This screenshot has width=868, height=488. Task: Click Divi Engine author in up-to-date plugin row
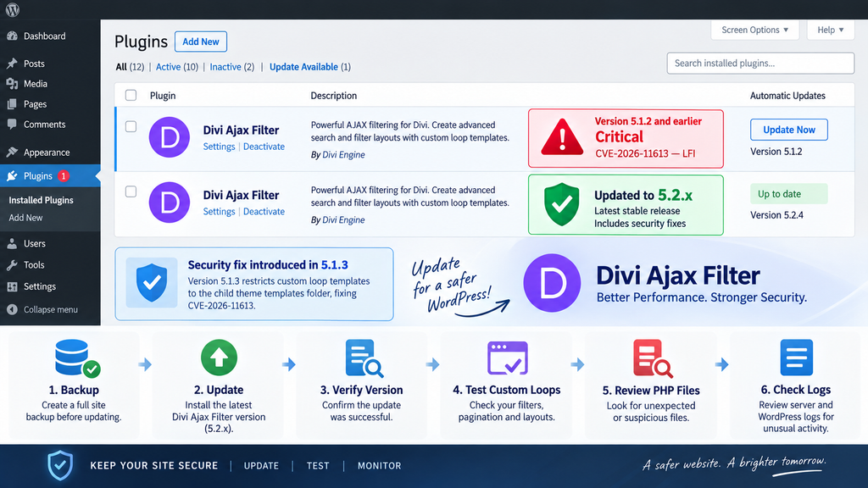[x=343, y=219]
